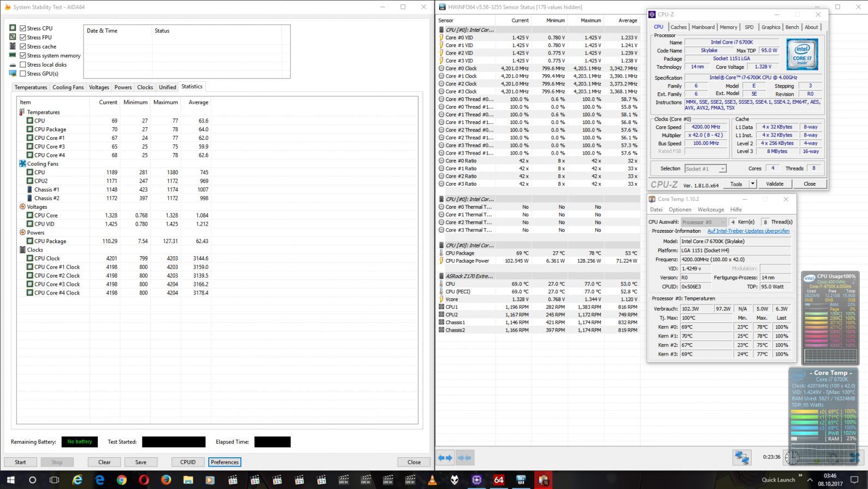Click the Intel Core i7 logo in CPU-Z
868x489 pixels.
802,54
